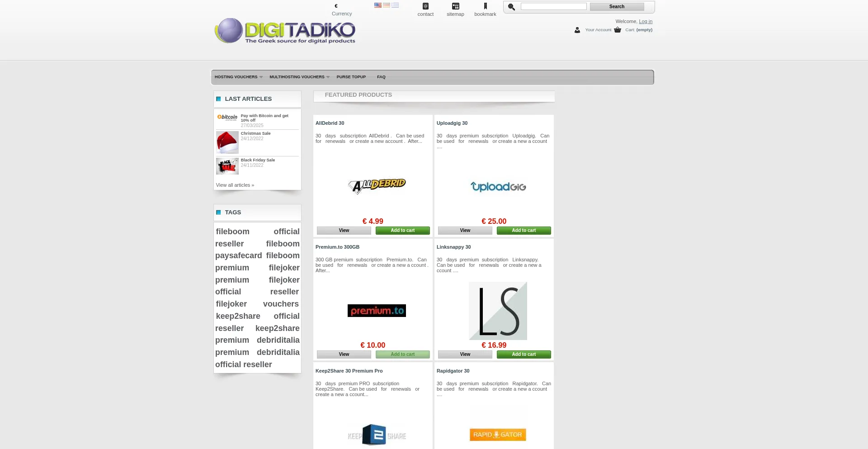This screenshot has width=868, height=449.
Task: Add Premium.to 300GB to cart
Action: tap(402, 354)
